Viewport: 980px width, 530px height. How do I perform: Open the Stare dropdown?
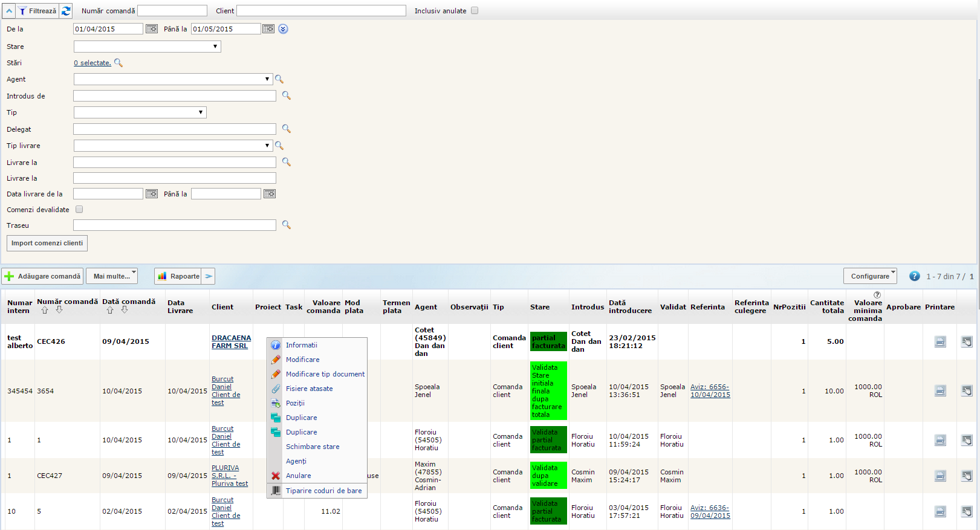coord(147,47)
